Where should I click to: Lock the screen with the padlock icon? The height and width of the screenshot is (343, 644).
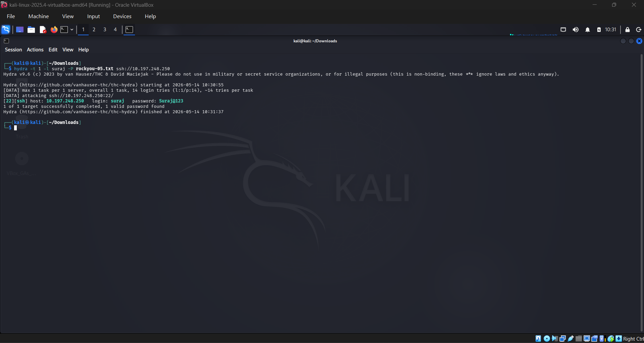[x=628, y=30]
